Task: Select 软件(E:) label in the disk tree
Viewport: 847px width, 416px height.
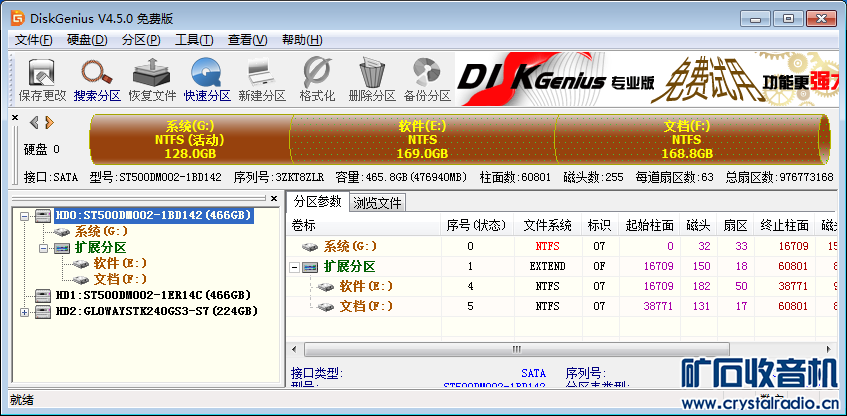Action: 120,264
